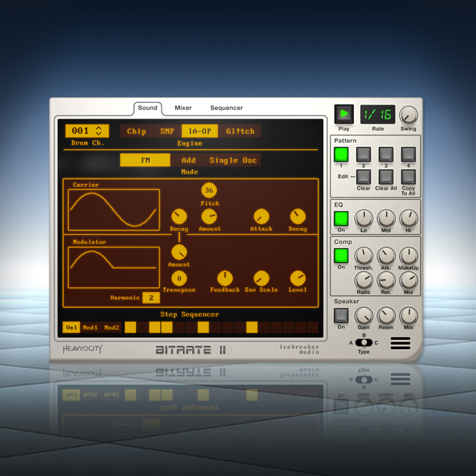The image size is (476, 476).
Task: Switch to the Mixer tab
Action: point(183,108)
